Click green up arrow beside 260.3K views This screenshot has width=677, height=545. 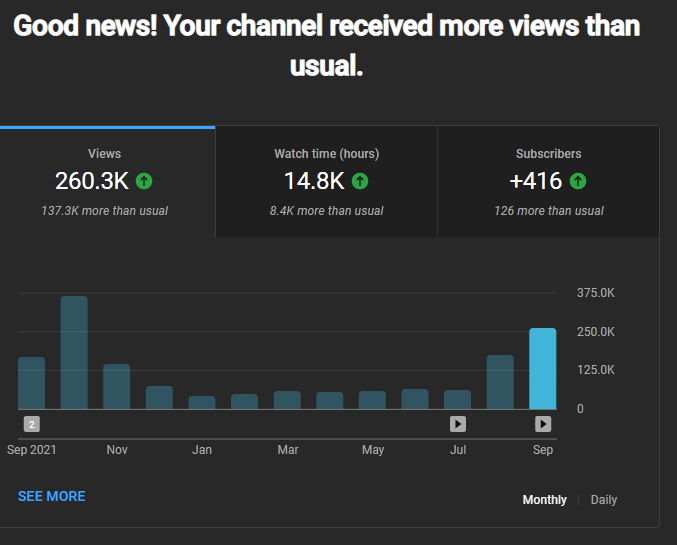[x=144, y=181]
